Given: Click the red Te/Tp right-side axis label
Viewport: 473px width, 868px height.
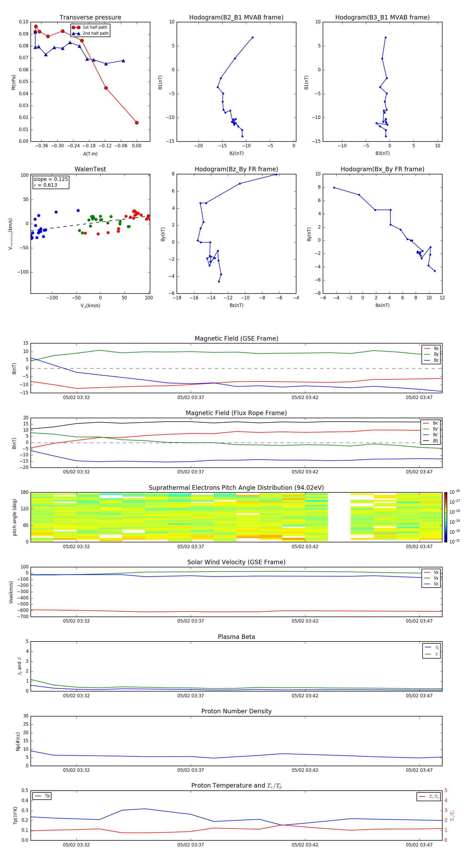Looking at the screenshot, I should (x=452, y=815).
